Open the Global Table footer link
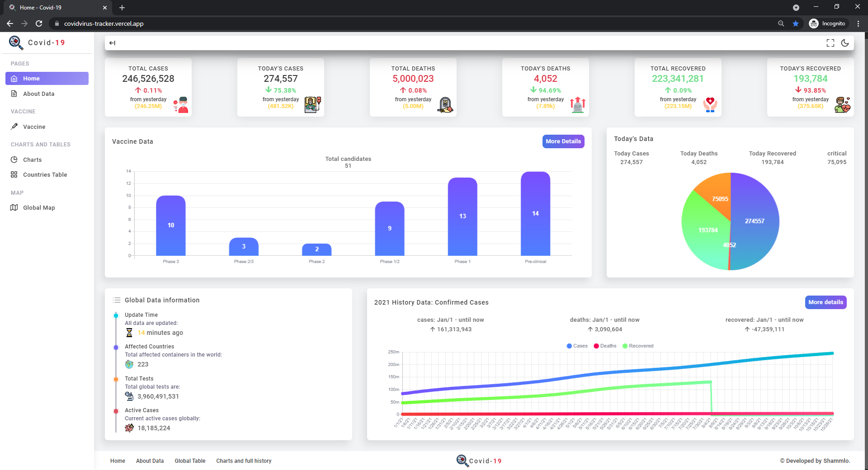Viewport: 868px width, 470px height. (x=190, y=461)
